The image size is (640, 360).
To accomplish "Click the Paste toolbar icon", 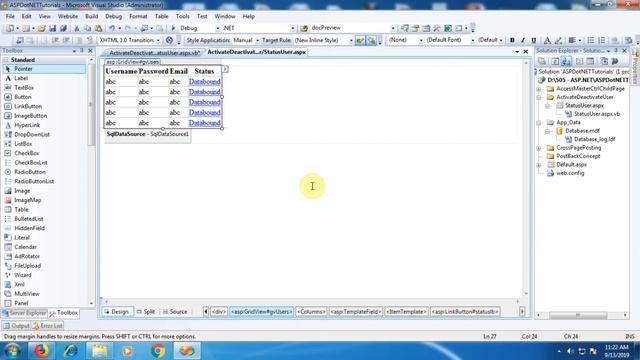I will tap(98, 28).
